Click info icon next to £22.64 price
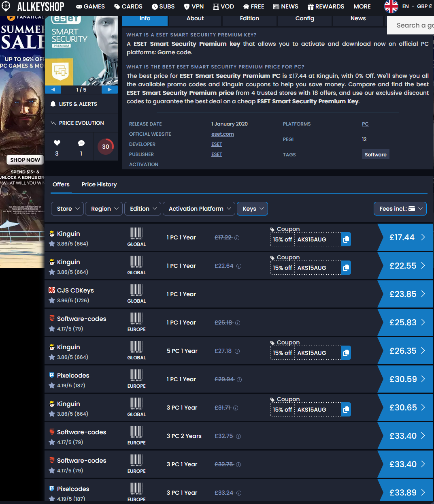The width and height of the screenshot is (434, 504). (239, 266)
